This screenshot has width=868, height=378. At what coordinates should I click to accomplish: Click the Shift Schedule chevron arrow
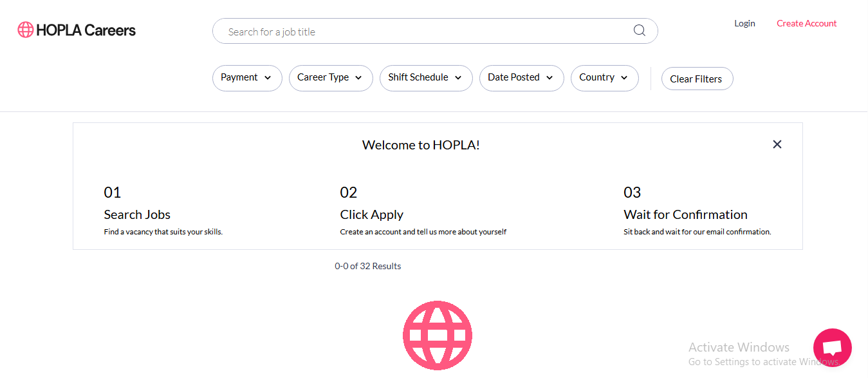pos(458,78)
